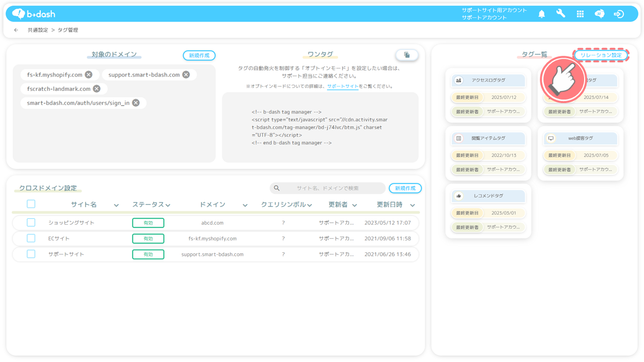Open the ドメイン column dropdown
The image size is (644, 362).
[245, 205]
